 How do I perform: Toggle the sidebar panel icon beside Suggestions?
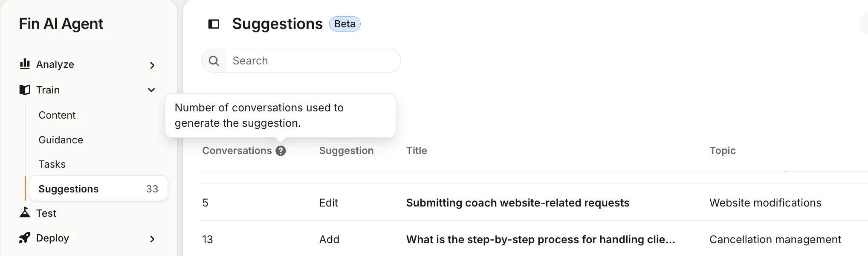coord(214,24)
